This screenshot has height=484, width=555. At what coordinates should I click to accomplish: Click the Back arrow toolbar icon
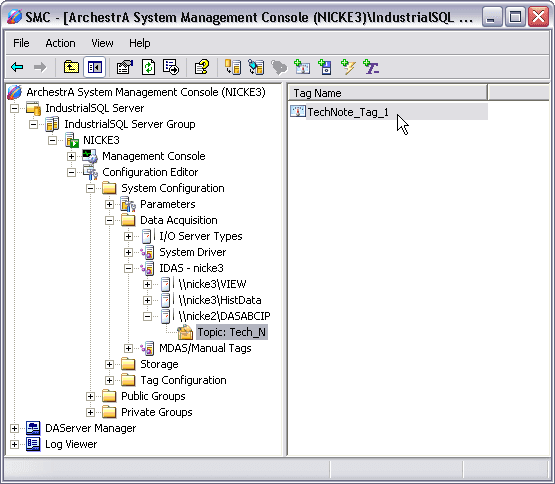(x=17, y=67)
